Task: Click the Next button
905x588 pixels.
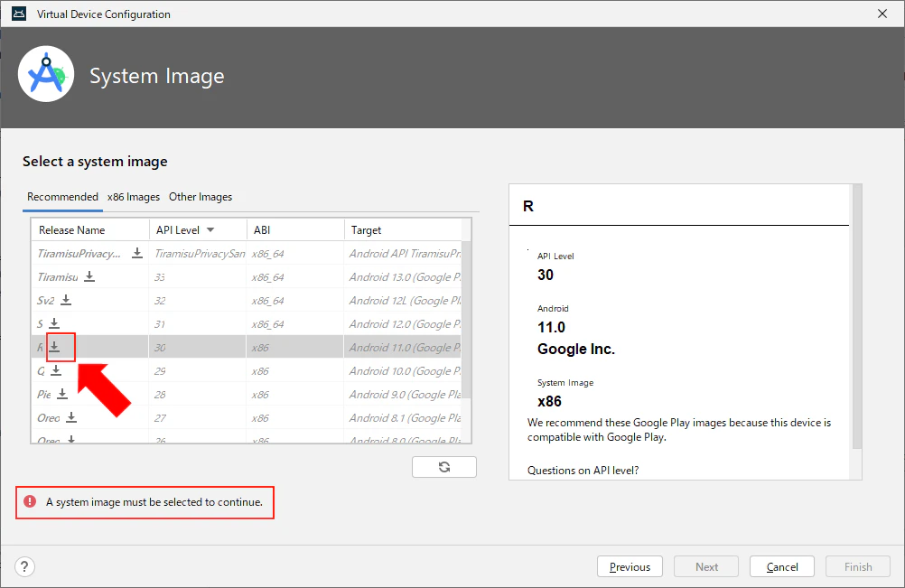Action: tap(706, 566)
